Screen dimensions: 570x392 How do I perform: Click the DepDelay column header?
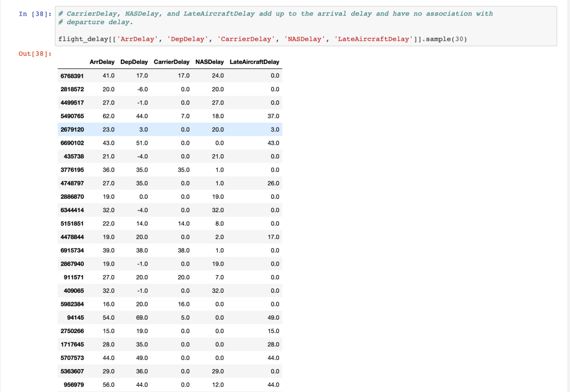tap(134, 62)
